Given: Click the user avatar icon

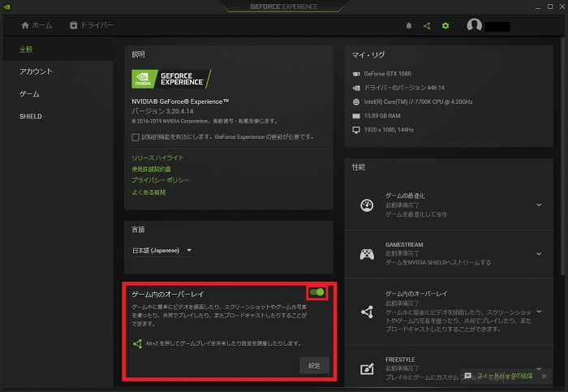Looking at the screenshot, I should [x=474, y=25].
